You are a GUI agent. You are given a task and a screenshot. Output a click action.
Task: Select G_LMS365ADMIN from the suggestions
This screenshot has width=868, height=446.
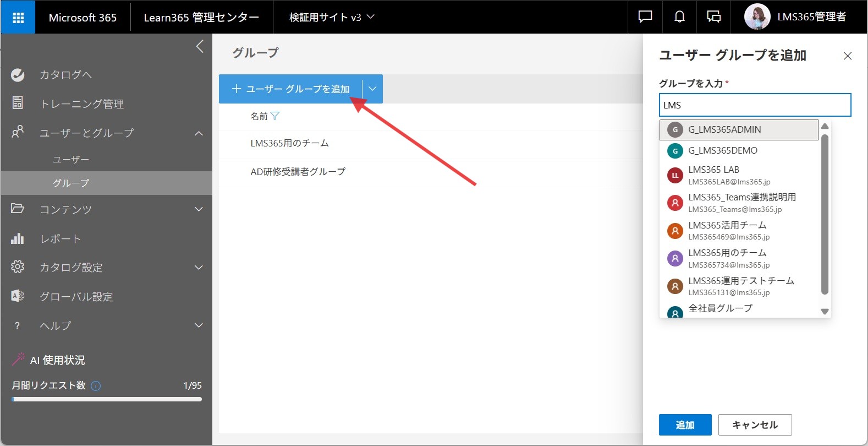[739, 130]
